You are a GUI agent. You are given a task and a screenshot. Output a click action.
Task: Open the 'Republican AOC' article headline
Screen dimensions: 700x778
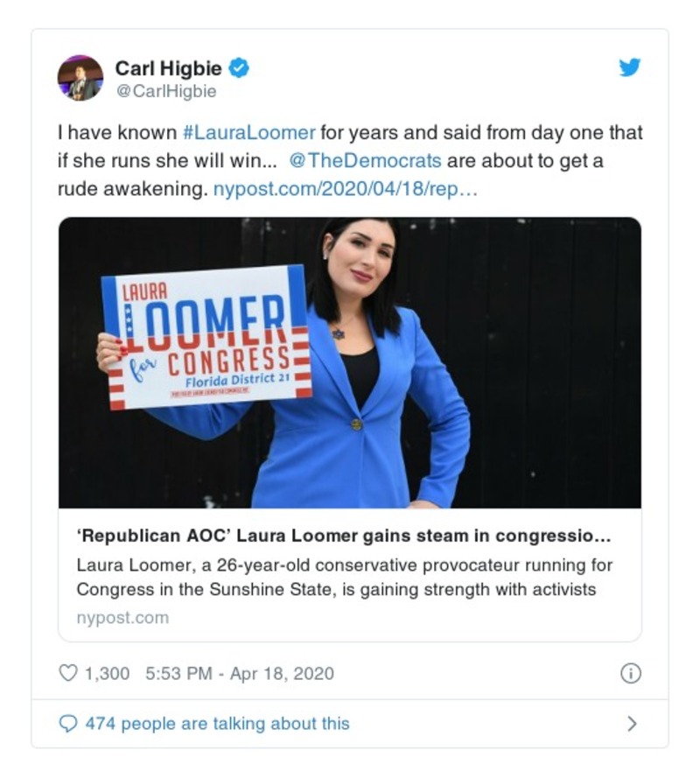344,536
